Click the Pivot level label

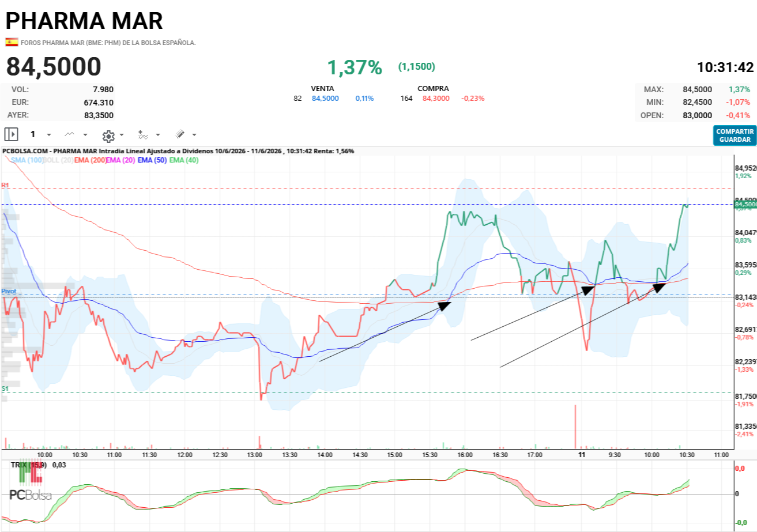pos(9,291)
